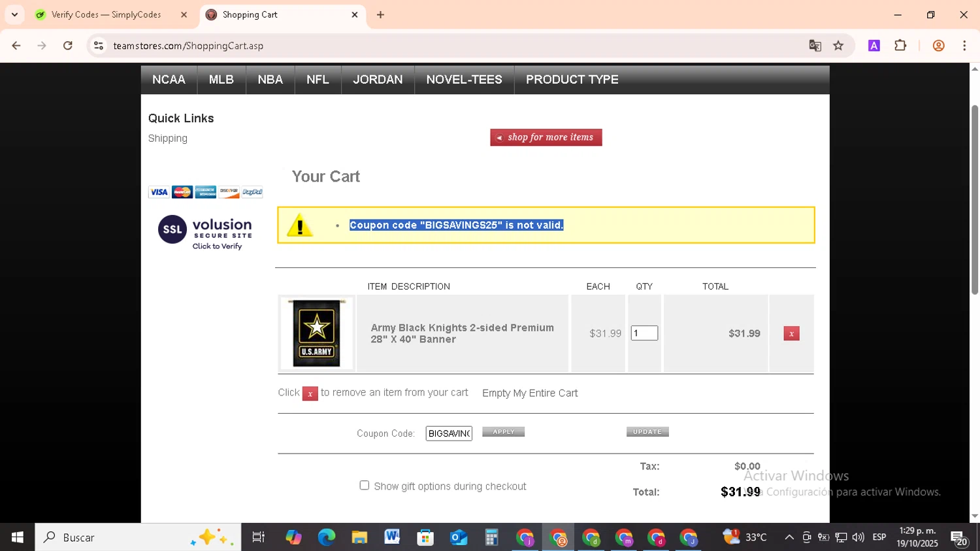Open volume control in system tray
980x551 pixels.
[x=858, y=537]
